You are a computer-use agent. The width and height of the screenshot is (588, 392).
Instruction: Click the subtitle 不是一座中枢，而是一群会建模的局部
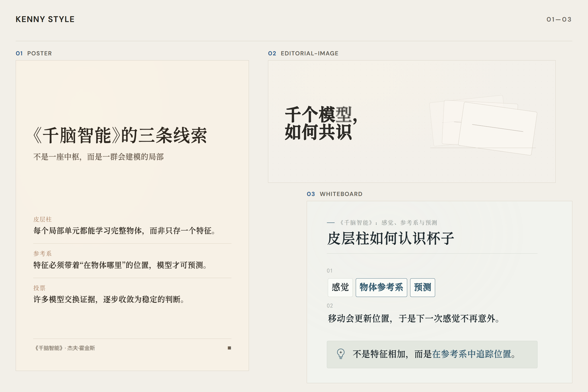pos(98,157)
